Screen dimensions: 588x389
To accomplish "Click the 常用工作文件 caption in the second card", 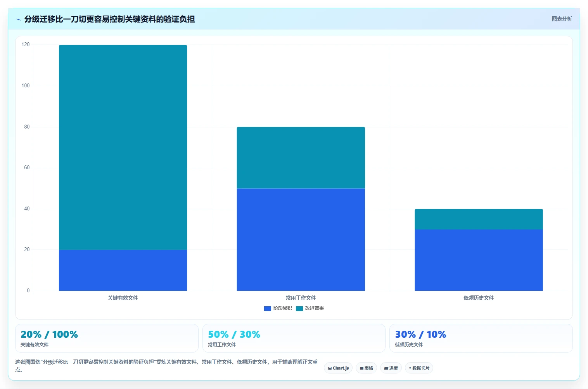I will click(221, 345).
